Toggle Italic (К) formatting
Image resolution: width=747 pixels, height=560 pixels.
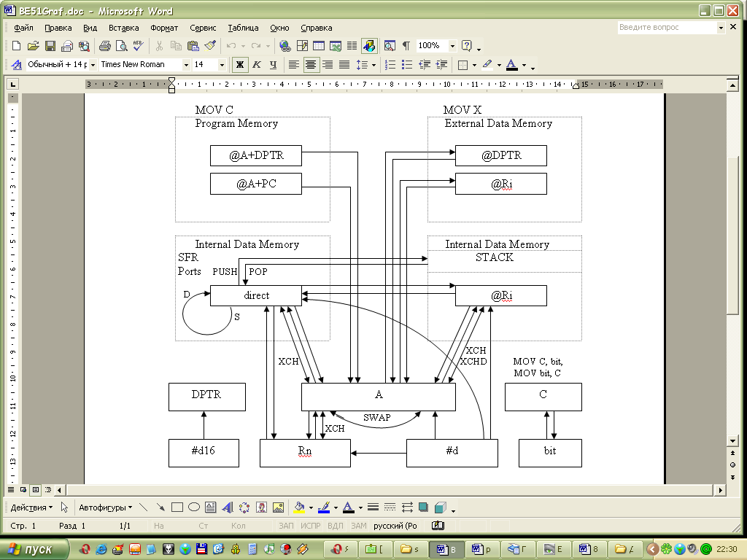[257, 64]
